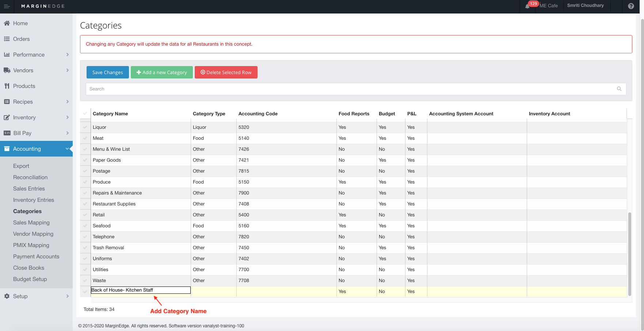Toggle the select-all checkbox in header
Screen dimensions: 644x331
pos(85,113)
